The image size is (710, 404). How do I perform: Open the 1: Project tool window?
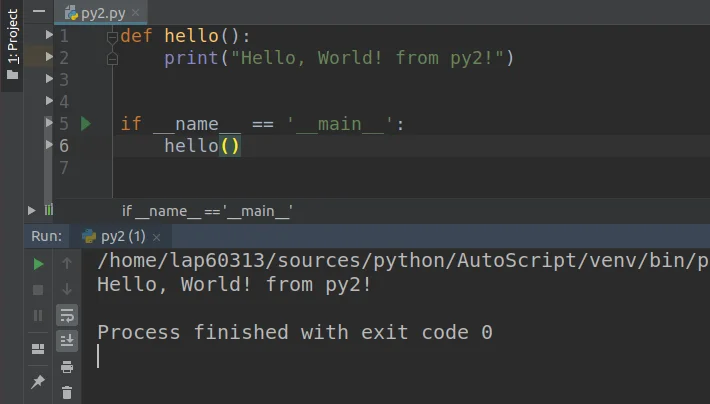click(x=12, y=44)
